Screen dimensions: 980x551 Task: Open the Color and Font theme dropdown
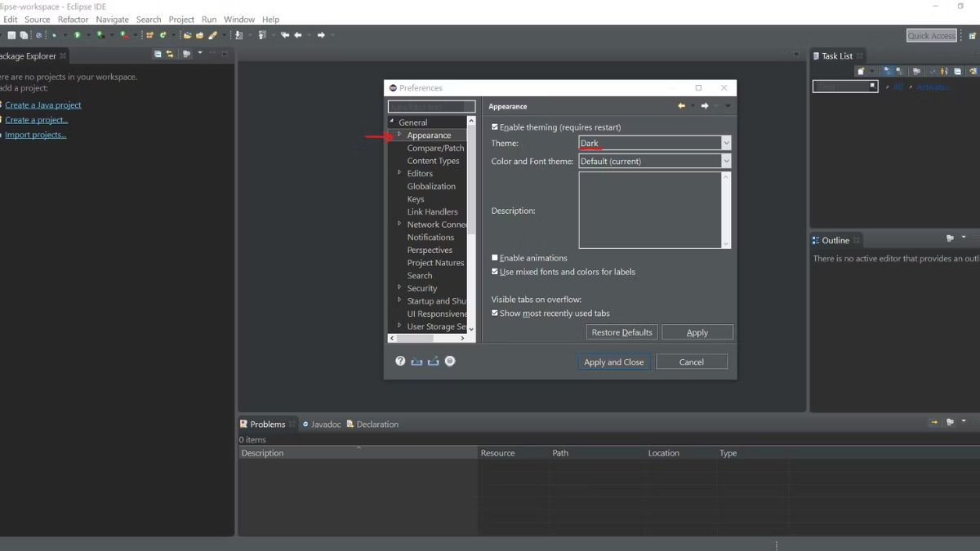point(654,161)
